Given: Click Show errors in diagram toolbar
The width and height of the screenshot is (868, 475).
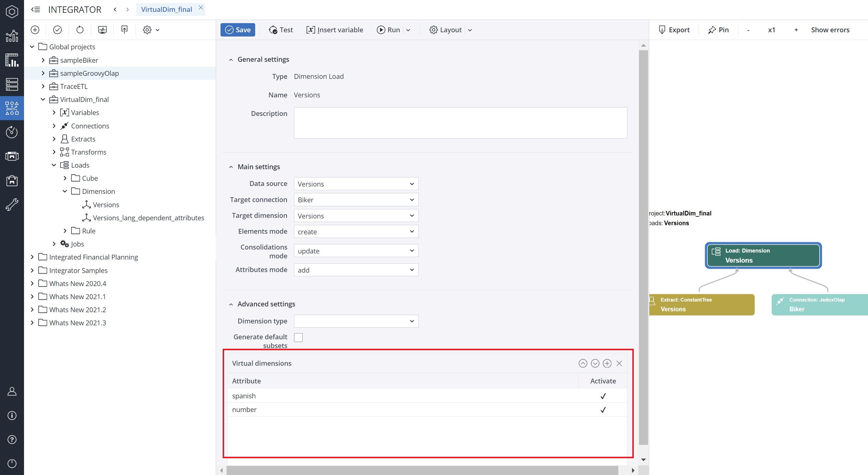Looking at the screenshot, I should pos(830,30).
